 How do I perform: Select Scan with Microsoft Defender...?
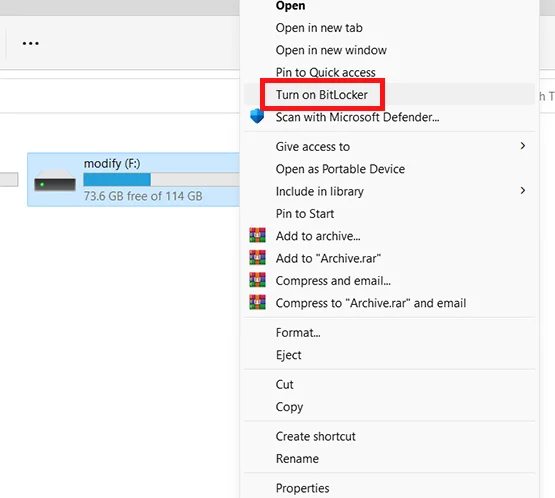pos(357,117)
